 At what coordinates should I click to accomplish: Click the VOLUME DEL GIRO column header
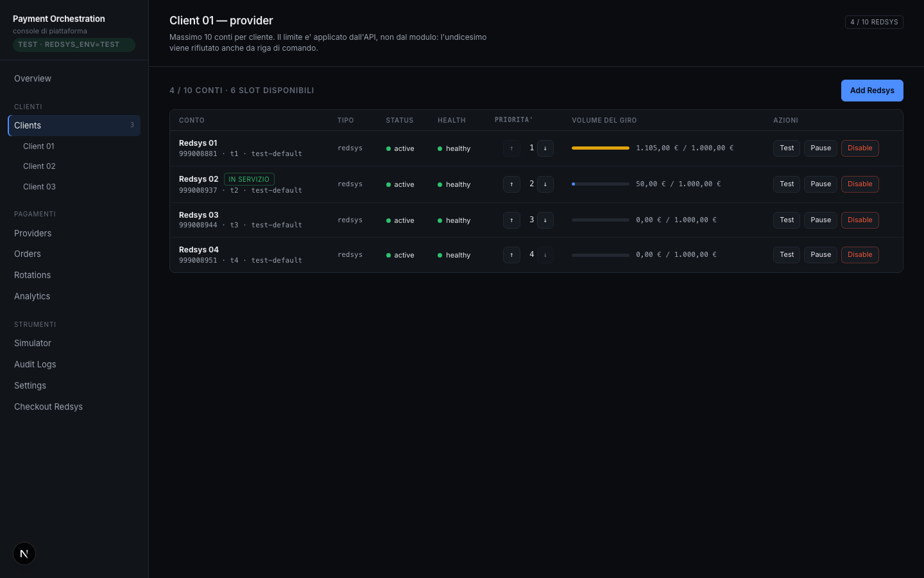tap(604, 121)
